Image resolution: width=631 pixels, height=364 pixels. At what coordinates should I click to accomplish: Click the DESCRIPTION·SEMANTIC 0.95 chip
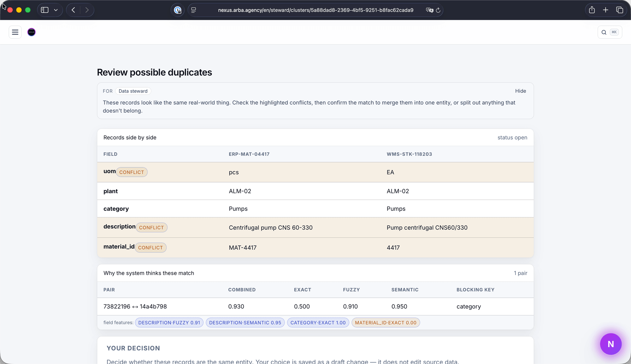point(245,323)
